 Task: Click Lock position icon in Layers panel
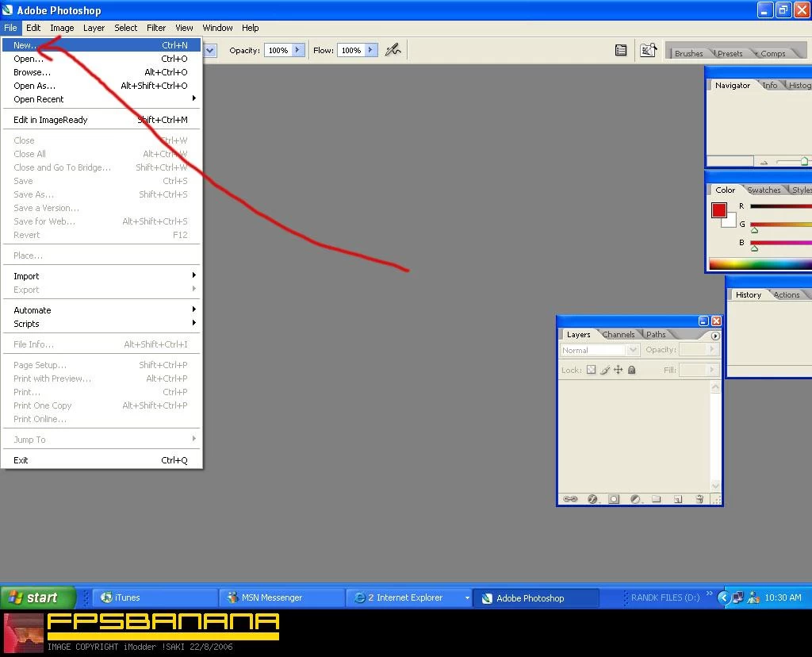[619, 370]
